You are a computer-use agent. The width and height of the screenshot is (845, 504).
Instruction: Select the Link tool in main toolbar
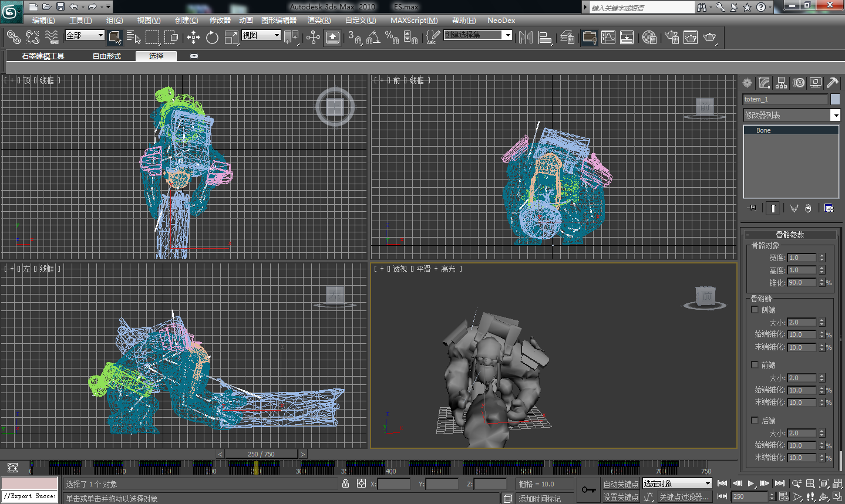[13, 38]
